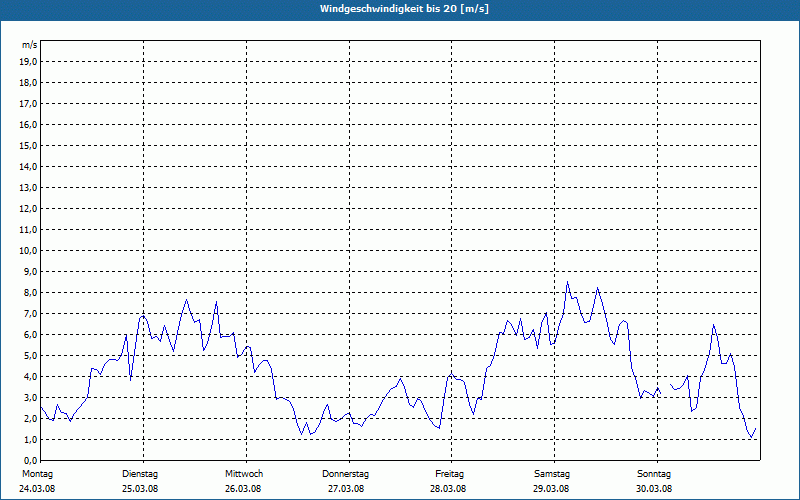Screen dimensions: 800x500
Task: Click the '24.03.08' date label
Action: pyautogui.click(x=37, y=489)
